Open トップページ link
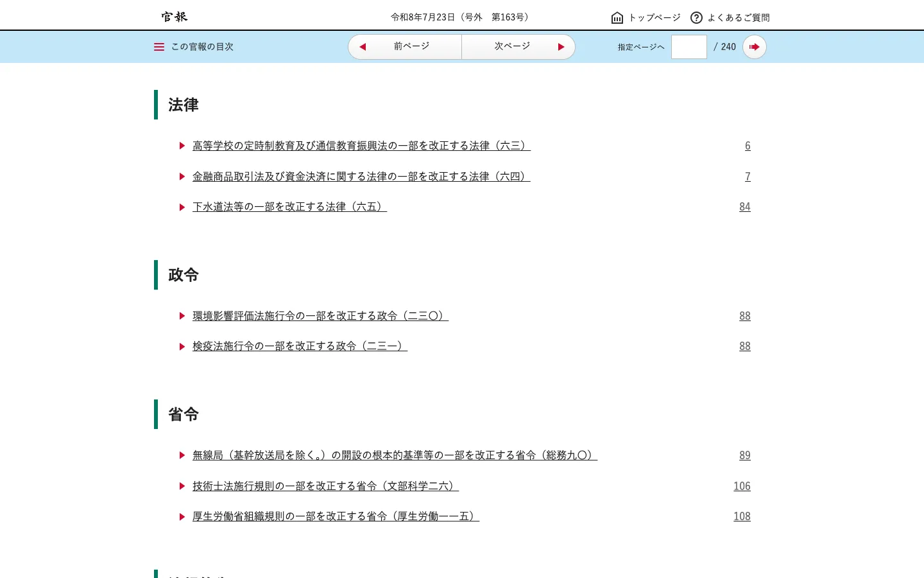 [654, 17]
